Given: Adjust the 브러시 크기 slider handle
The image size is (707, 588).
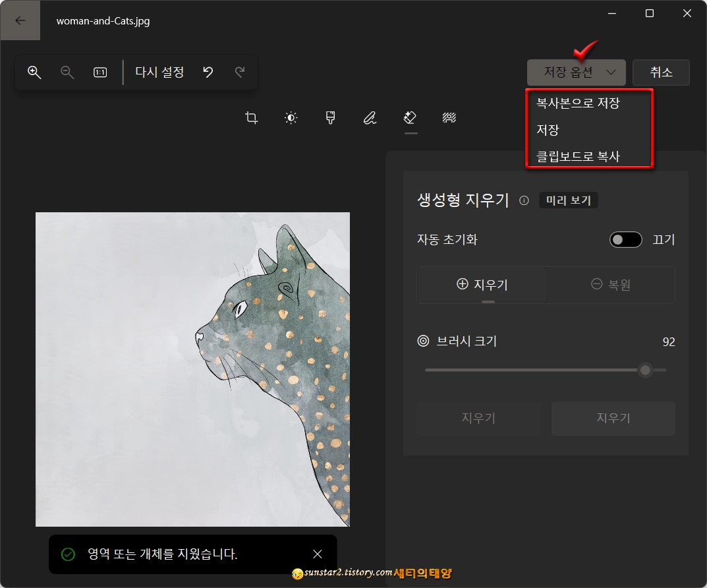Looking at the screenshot, I should (646, 370).
